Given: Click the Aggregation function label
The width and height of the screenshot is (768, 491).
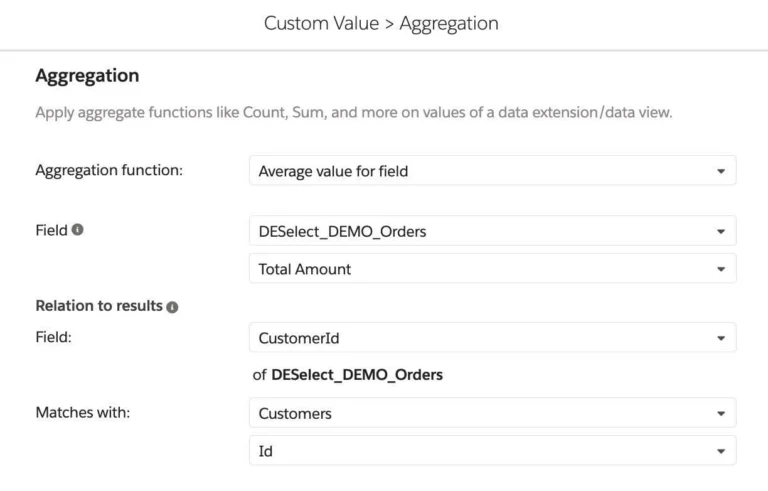Looking at the screenshot, I should click(x=109, y=171).
